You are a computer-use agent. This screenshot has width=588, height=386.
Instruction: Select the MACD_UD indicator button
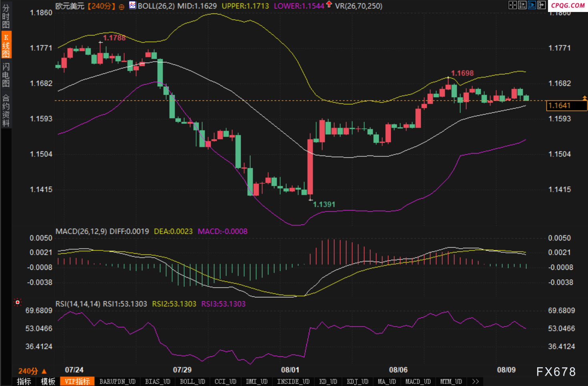[418, 382]
